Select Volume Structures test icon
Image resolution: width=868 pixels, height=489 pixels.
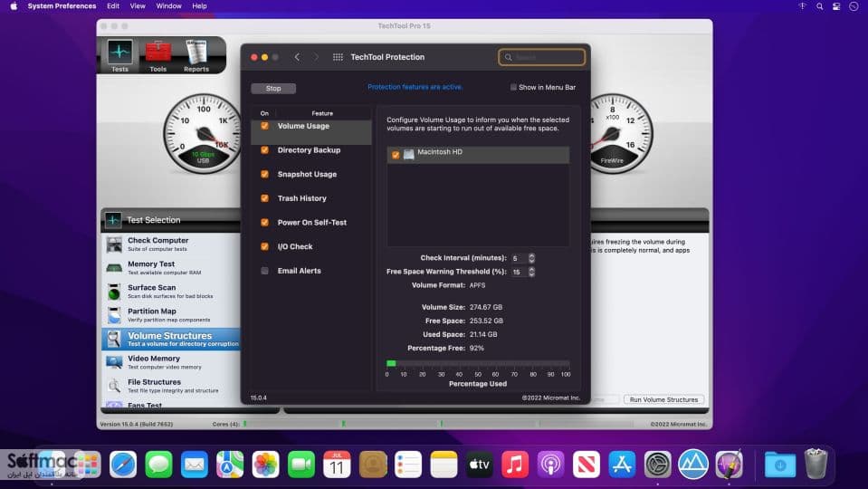114,339
